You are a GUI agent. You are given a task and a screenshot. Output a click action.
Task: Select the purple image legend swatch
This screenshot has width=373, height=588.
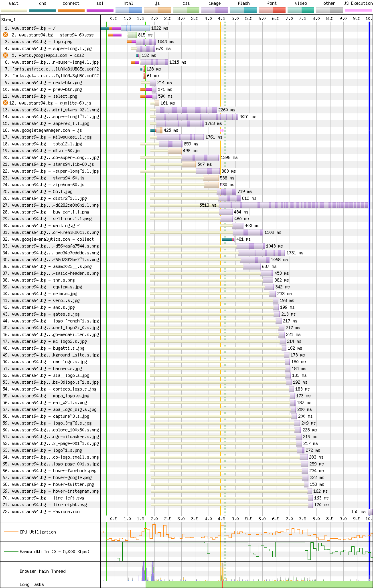(x=215, y=10)
